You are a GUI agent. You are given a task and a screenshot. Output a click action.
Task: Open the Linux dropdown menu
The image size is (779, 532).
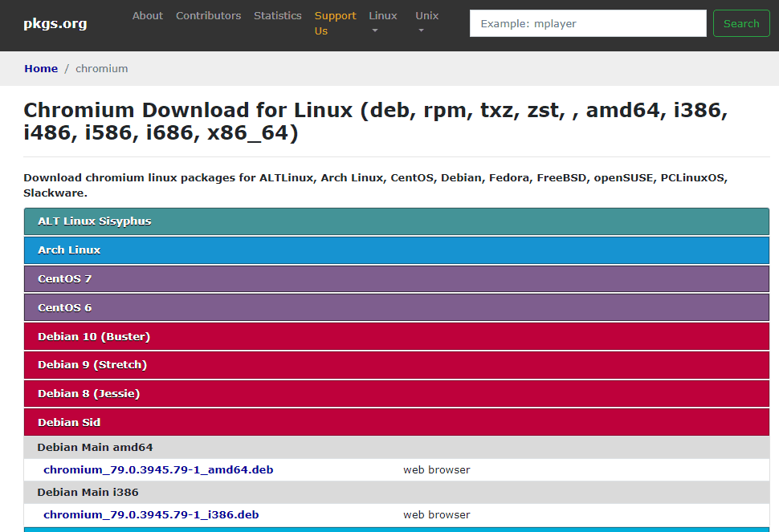pos(383,22)
